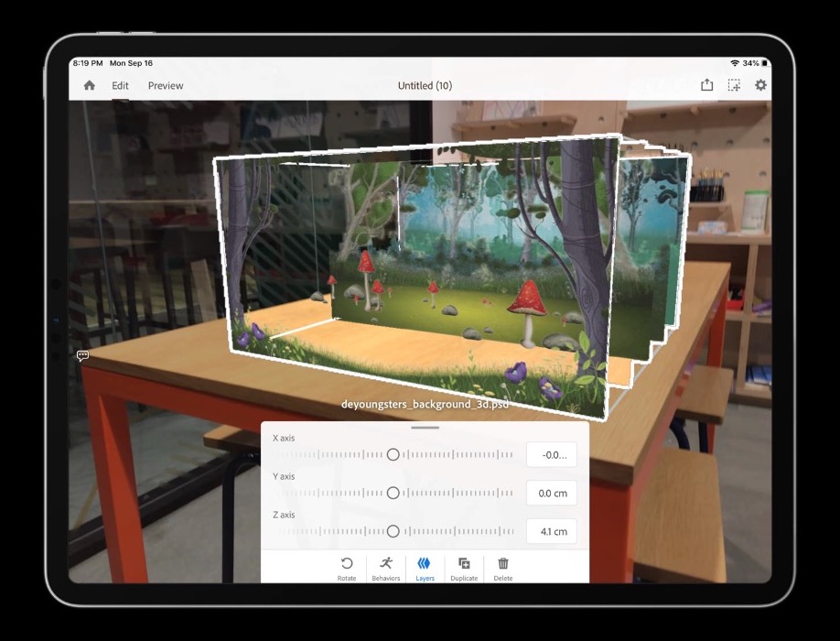
Task: Select the Rotate tool
Action: click(347, 569)
